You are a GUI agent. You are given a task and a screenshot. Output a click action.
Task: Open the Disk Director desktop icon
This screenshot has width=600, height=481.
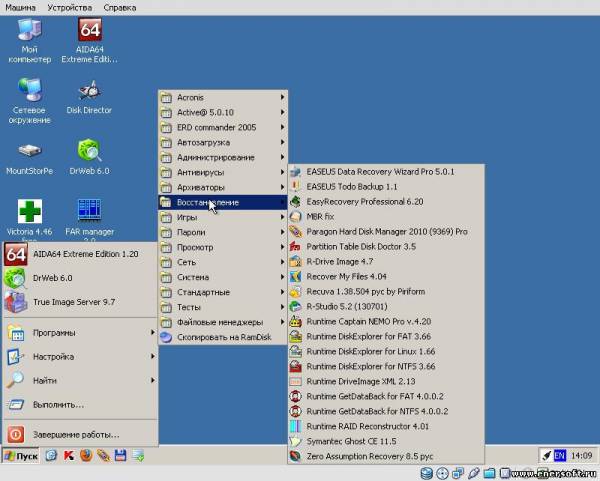pyautogui.click(x=89, y=97)
